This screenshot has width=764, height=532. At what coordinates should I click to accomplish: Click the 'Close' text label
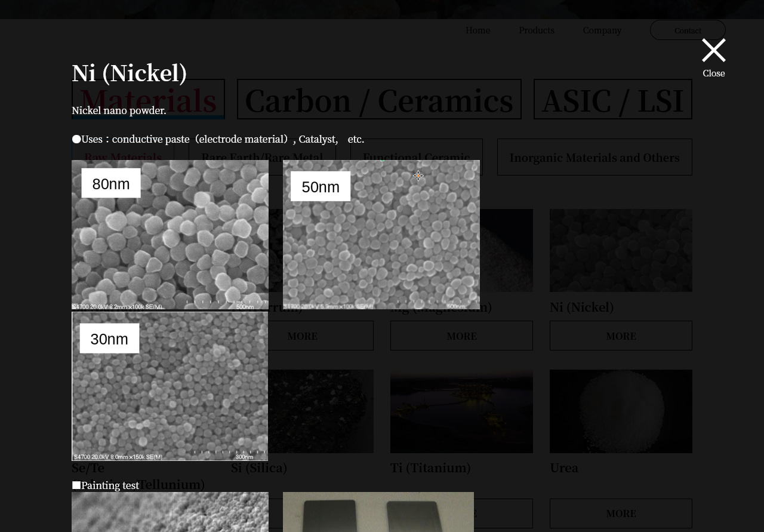click(714, 73)
